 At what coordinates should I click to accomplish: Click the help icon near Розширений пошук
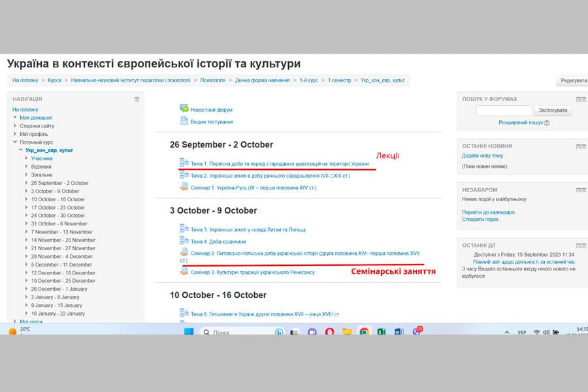(x=546, y=123)
